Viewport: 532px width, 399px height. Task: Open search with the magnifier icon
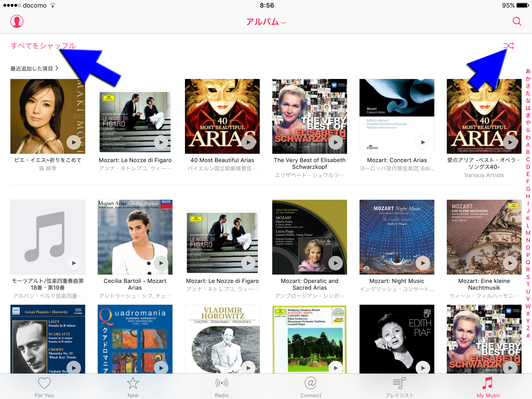[517, 21]
